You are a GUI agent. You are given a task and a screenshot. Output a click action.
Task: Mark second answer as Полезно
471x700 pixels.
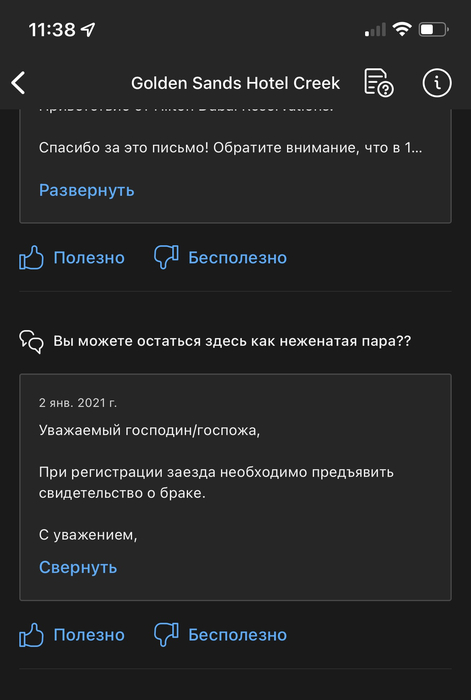(89, 635)
